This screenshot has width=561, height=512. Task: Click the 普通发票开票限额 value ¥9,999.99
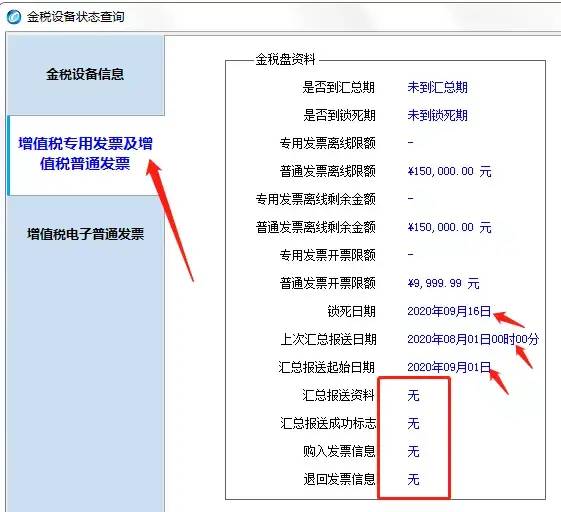(443, 283)
